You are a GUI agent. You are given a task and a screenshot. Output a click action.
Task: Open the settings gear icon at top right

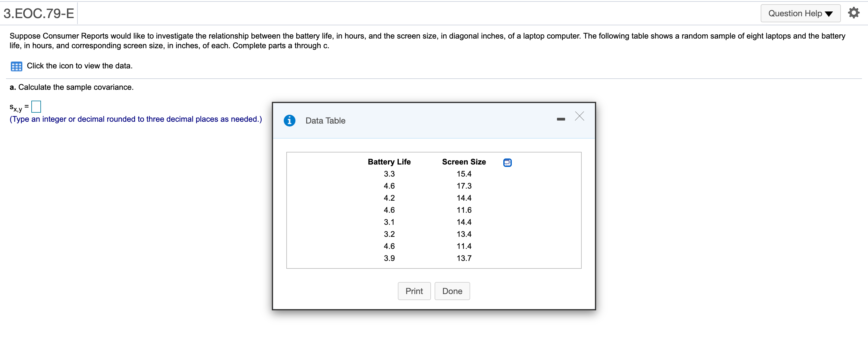click(854, 12)
